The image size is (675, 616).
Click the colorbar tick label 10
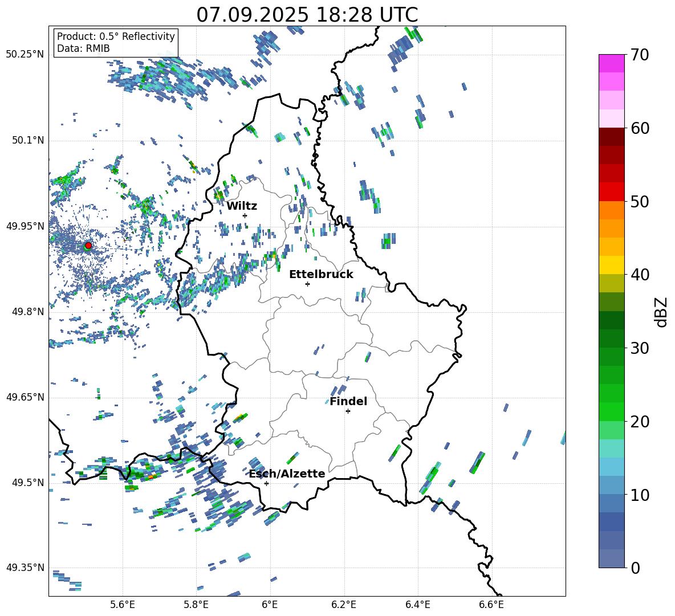(x=640, y=495)
